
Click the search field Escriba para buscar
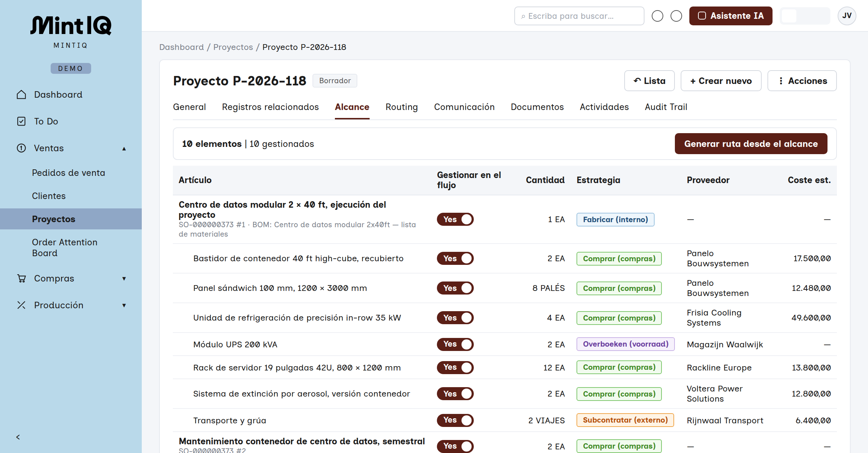point(579,16)
